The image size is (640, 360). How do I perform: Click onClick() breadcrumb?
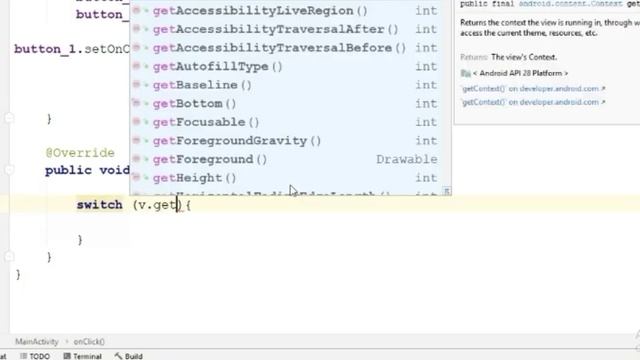pyautogui.click(x=89, y=342)
